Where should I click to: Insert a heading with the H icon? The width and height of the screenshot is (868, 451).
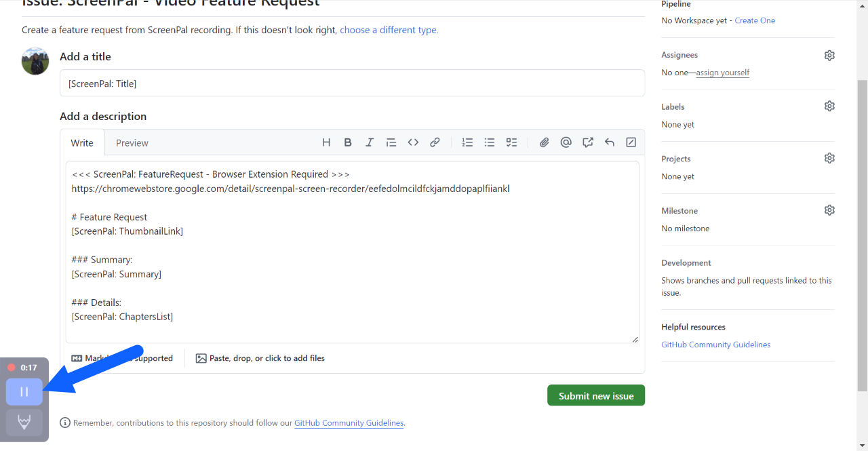[326, 142]
